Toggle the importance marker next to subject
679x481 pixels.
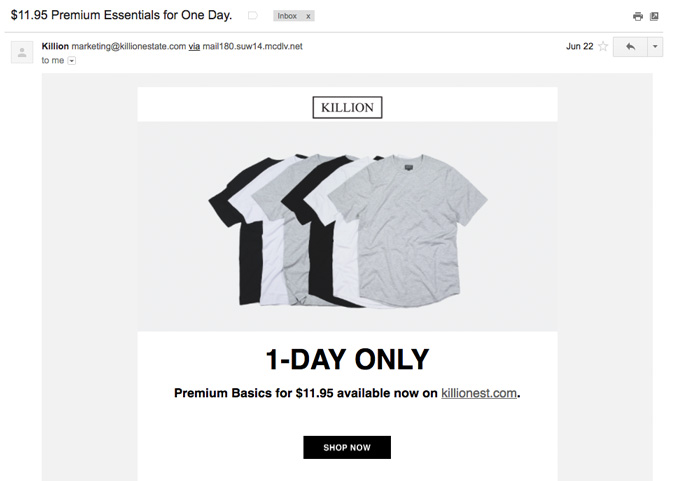252,16
